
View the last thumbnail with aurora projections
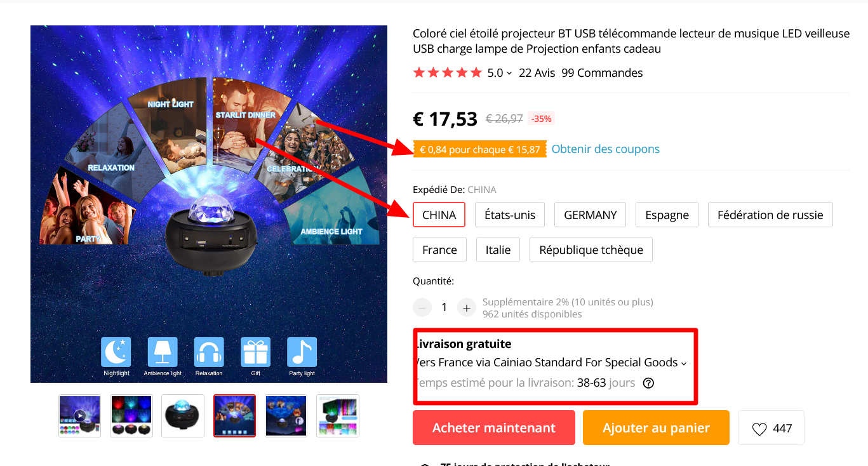(x=338, y=416)
